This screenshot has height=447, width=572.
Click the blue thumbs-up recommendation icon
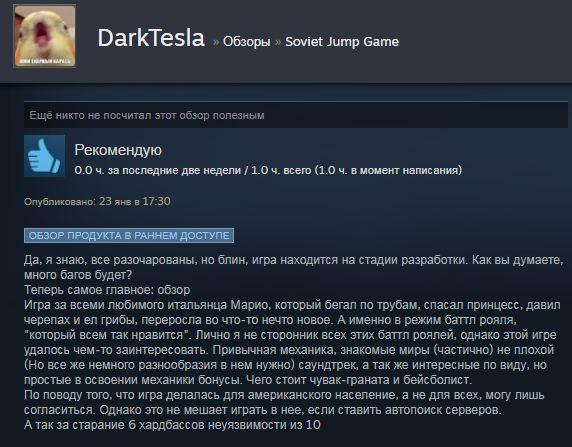(45, 156)
